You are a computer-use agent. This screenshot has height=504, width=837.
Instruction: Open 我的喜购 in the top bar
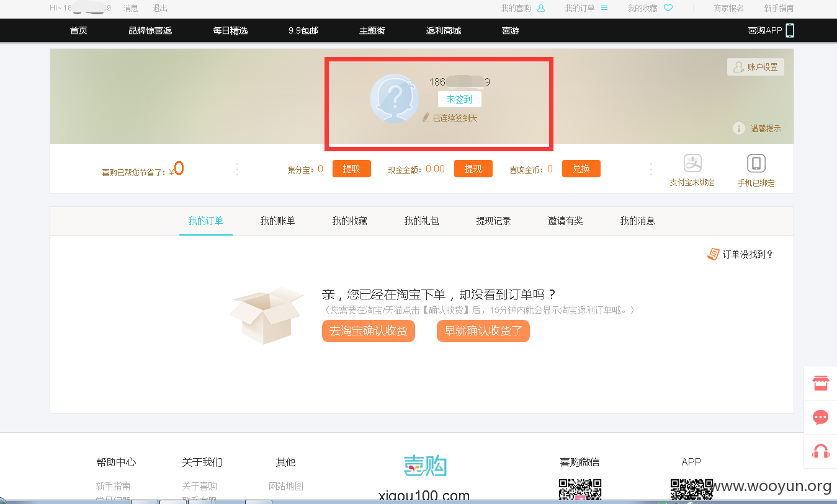point(516,8)
